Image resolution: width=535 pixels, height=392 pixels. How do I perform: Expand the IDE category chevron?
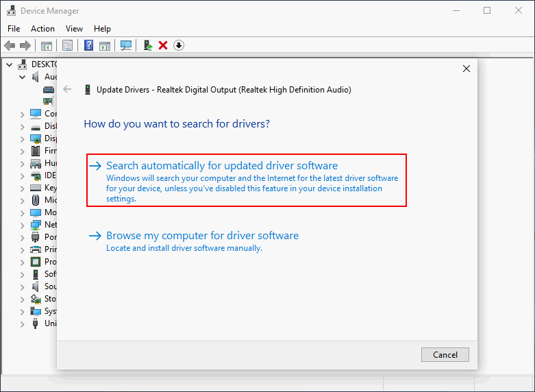coord(22,176)
